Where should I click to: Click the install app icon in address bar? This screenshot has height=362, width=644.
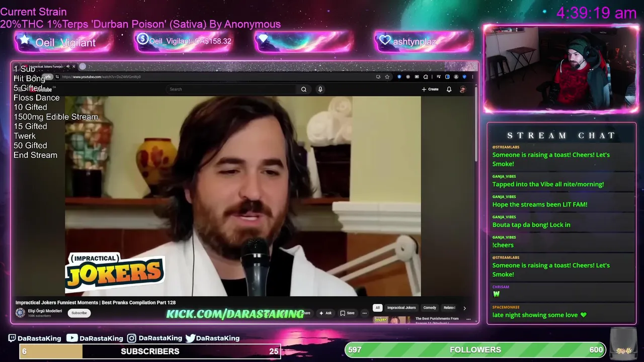point(378,77)
